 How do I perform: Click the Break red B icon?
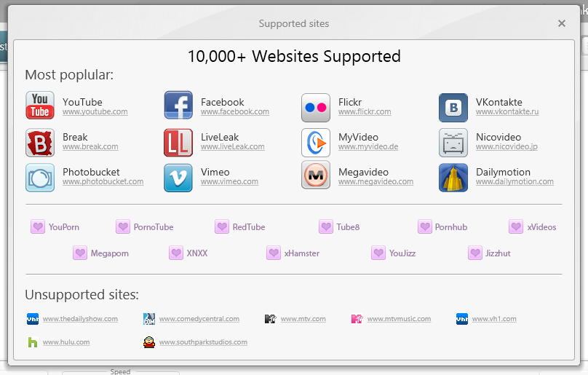(40, 143)
